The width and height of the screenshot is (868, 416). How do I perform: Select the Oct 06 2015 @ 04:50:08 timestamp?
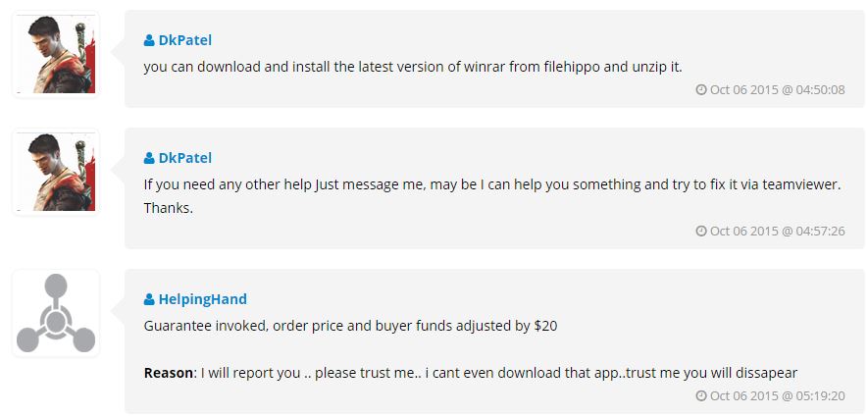click(777, 90)
